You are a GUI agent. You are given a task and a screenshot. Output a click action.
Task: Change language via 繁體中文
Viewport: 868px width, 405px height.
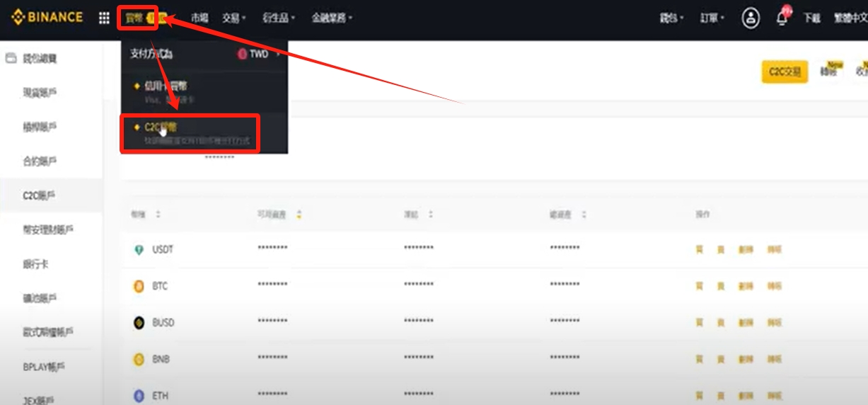851,18
